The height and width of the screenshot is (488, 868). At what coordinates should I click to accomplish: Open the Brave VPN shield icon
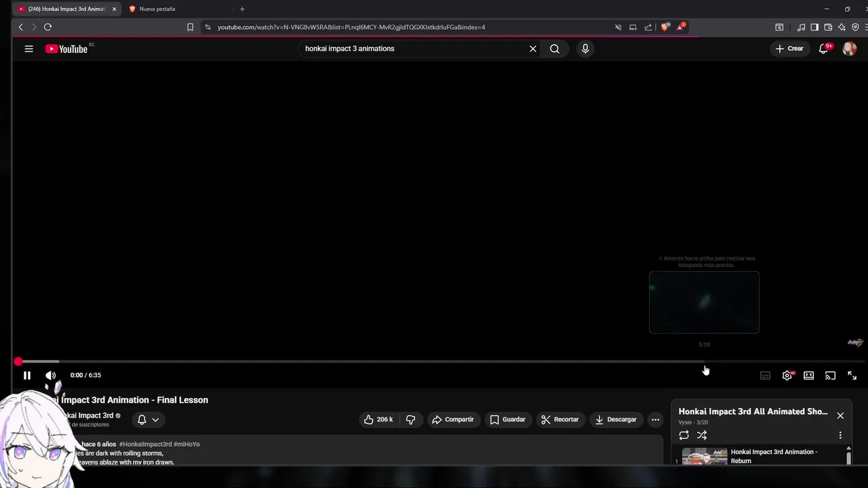click(x=855, y=27)
